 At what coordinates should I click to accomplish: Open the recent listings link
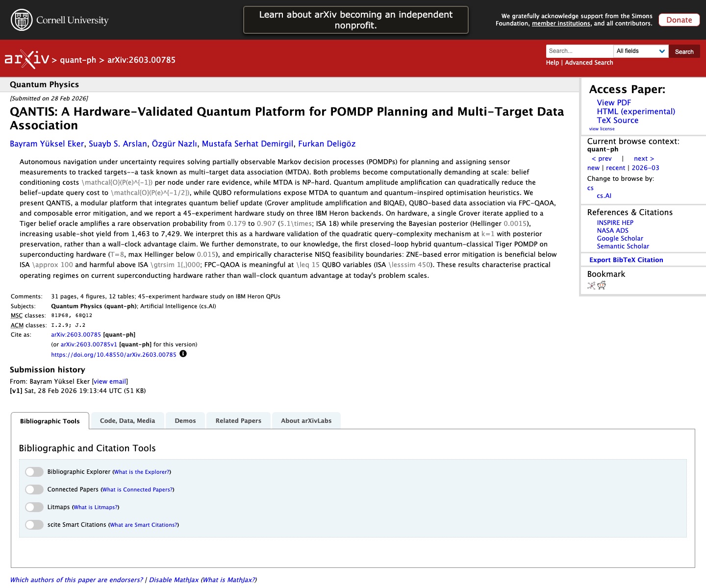[616, 168]
